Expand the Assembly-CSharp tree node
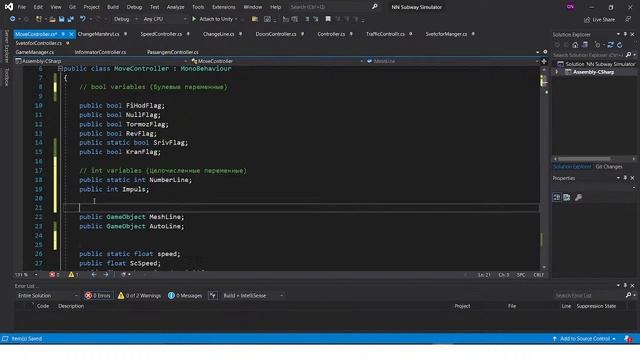This screenshot has width=640, height=360. pyautogui.click(x=557, y=72)
